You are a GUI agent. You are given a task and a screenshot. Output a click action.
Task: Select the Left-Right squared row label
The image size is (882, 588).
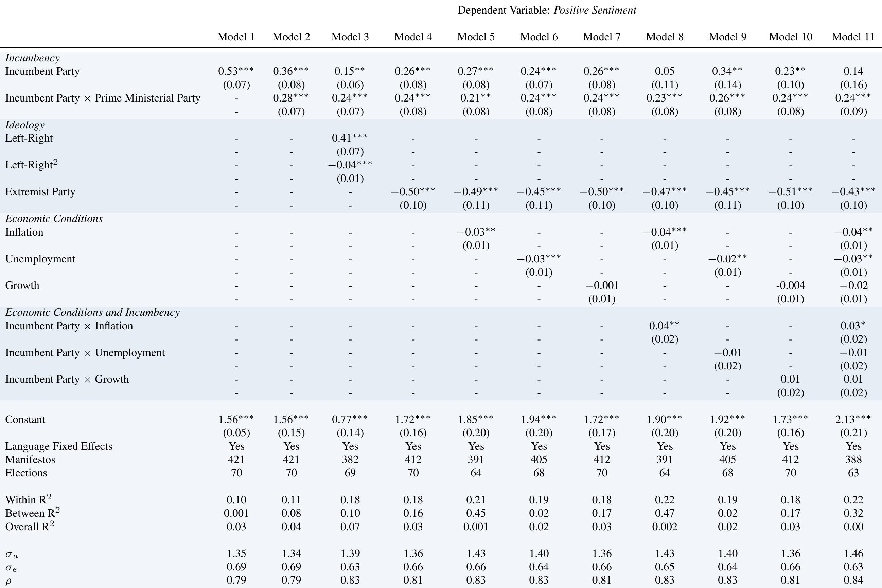32,164
